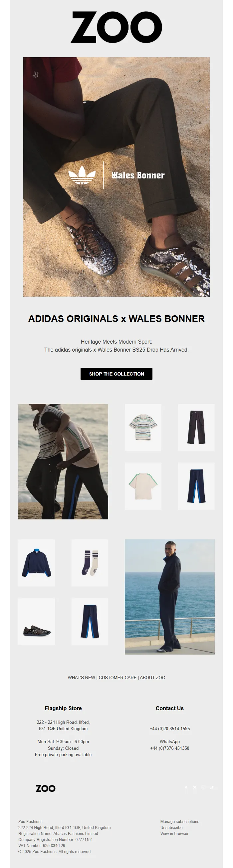This screenshot has height=868, width=233.
Task: Click the large ZOO logo header
Action: [116, 27]
